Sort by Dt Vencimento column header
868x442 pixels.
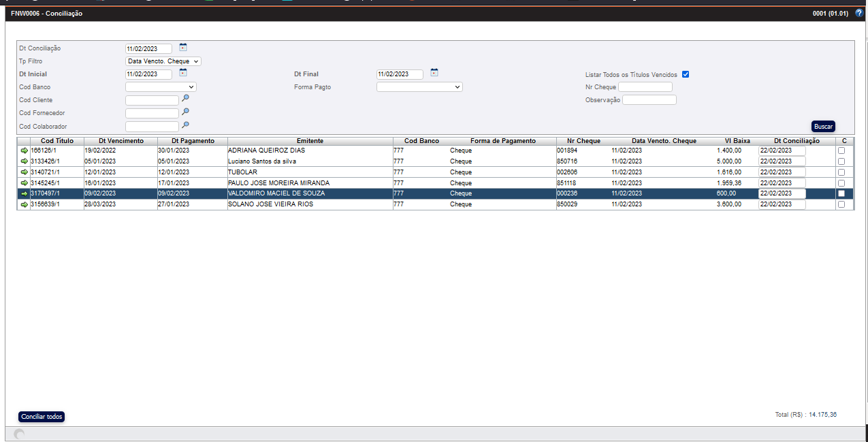120,141
